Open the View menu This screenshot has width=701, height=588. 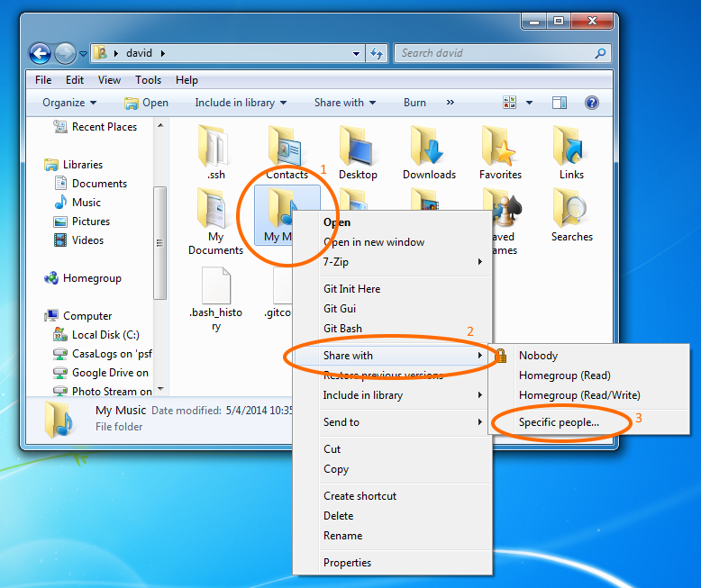coord(109,80)
